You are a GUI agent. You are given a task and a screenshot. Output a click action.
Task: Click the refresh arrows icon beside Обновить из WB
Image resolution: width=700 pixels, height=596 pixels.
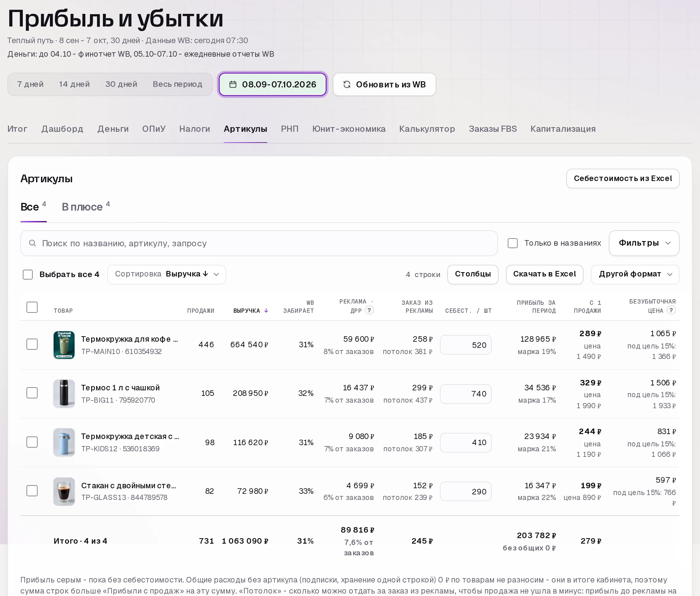coord(347,84)
